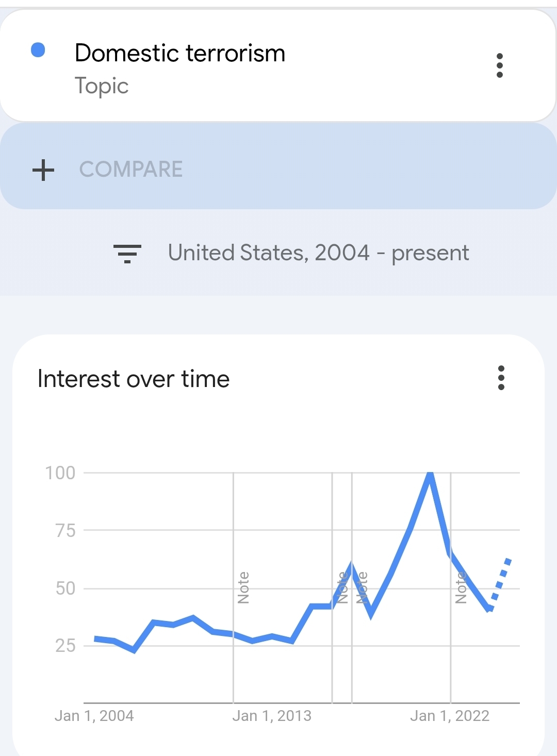Click the chart peak at value 100
557x756 pixels.
point(430,474)
